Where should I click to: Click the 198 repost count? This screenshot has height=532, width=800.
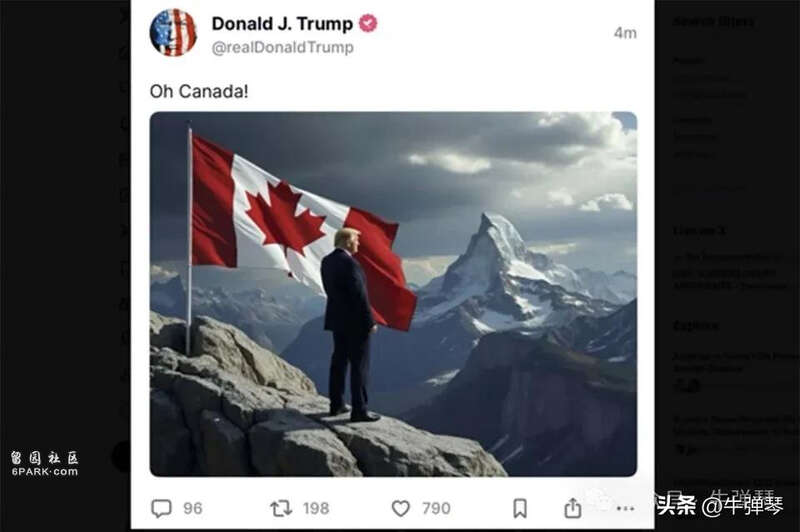click(x=316, y=508)
